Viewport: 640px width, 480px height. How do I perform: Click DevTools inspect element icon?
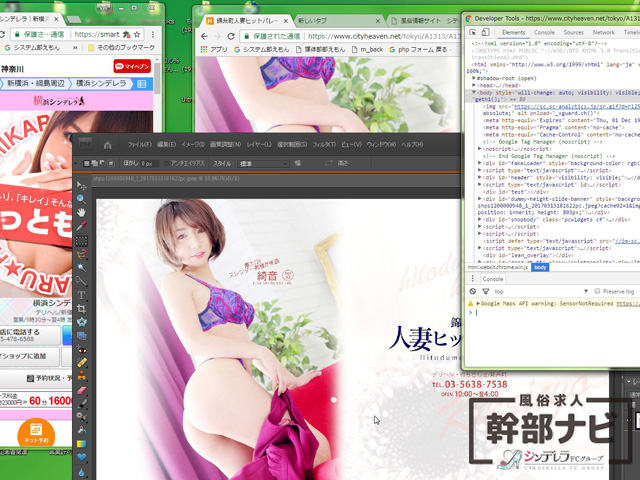pos(473,32)
